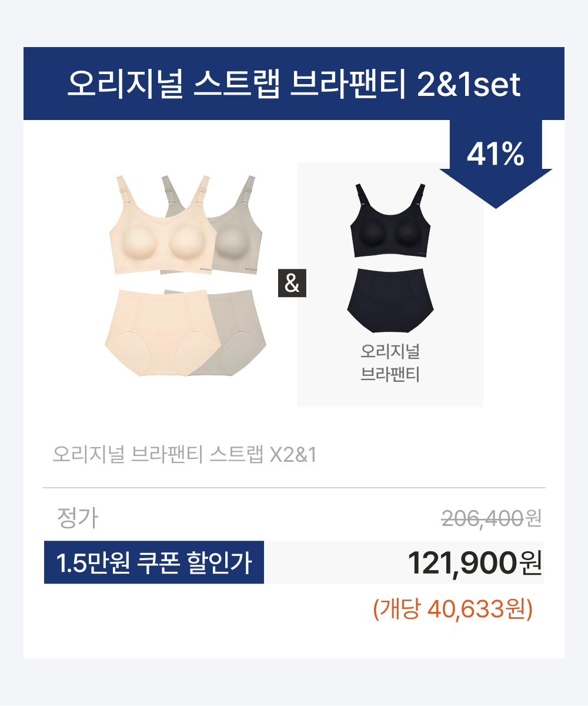Click the black bra image
Image resolution: width=588 pixels, height=706 pixels.
pos(390,222)
